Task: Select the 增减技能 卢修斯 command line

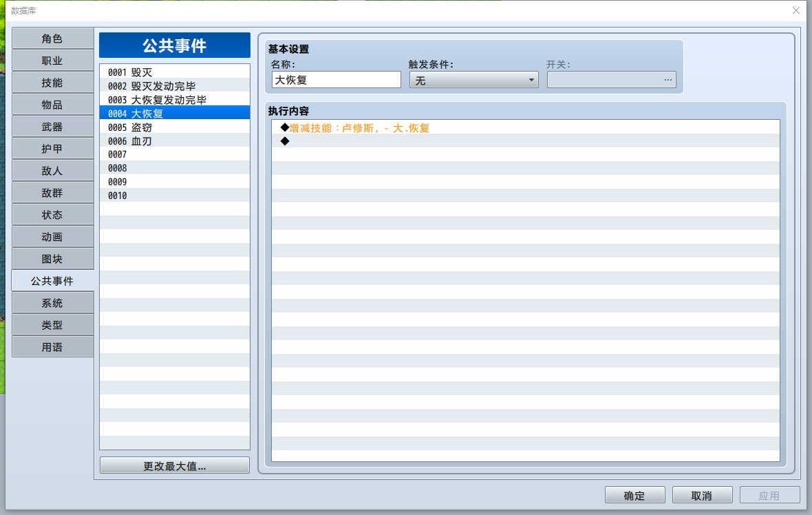Action: click(x=526, y=127)
